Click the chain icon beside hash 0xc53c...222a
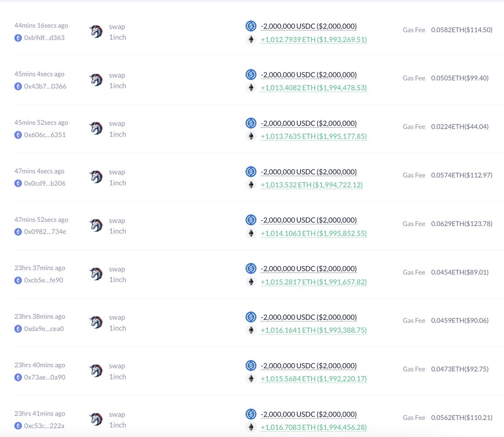The width and height of the screenshot is (504, 437). click(x=18, y=426)
